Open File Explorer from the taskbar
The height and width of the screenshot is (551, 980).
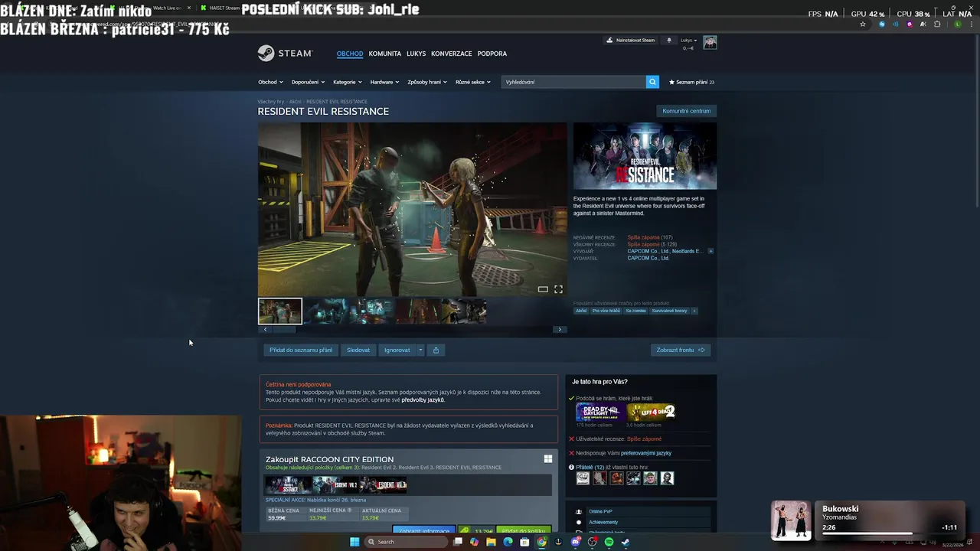point(491,542)
